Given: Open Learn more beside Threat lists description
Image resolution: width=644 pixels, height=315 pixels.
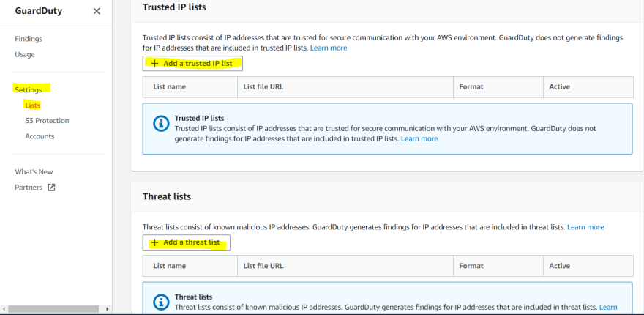Looking at the screenshot, I should coord(585,227).
